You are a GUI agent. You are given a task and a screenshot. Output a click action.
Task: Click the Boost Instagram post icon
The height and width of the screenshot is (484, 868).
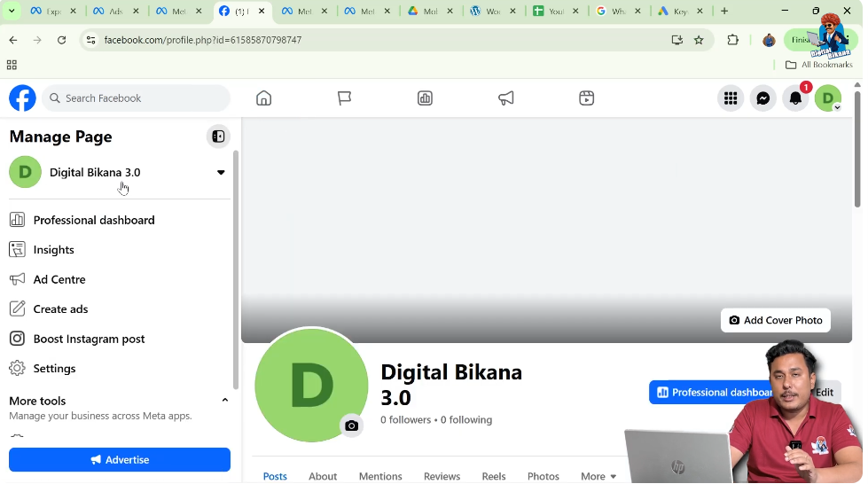17,339
